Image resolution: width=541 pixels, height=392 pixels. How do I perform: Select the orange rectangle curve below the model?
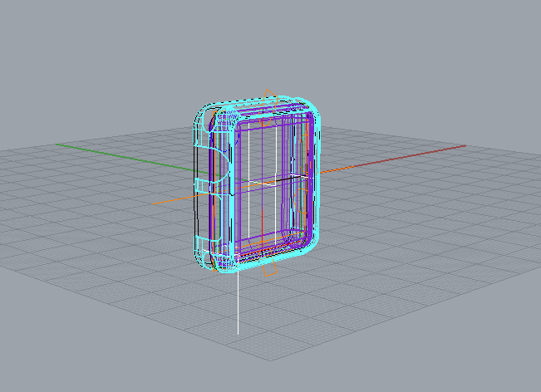click(270, 269)
